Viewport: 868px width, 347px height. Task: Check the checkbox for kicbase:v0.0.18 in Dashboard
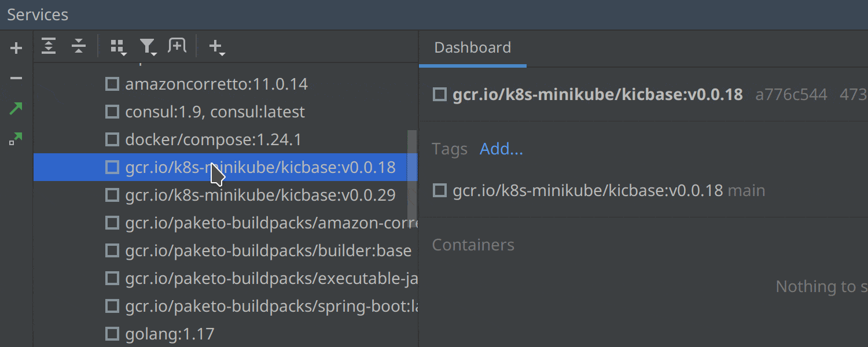(x=439, y=94)
